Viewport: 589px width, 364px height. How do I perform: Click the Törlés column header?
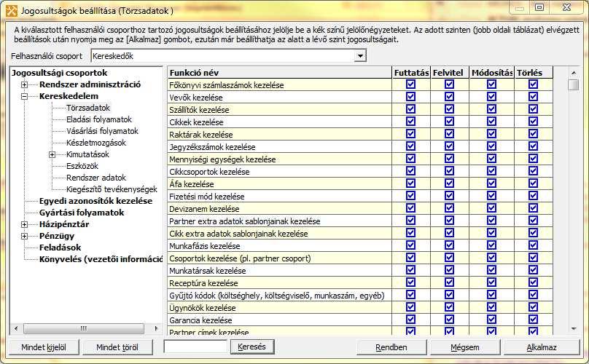[534, 72]
